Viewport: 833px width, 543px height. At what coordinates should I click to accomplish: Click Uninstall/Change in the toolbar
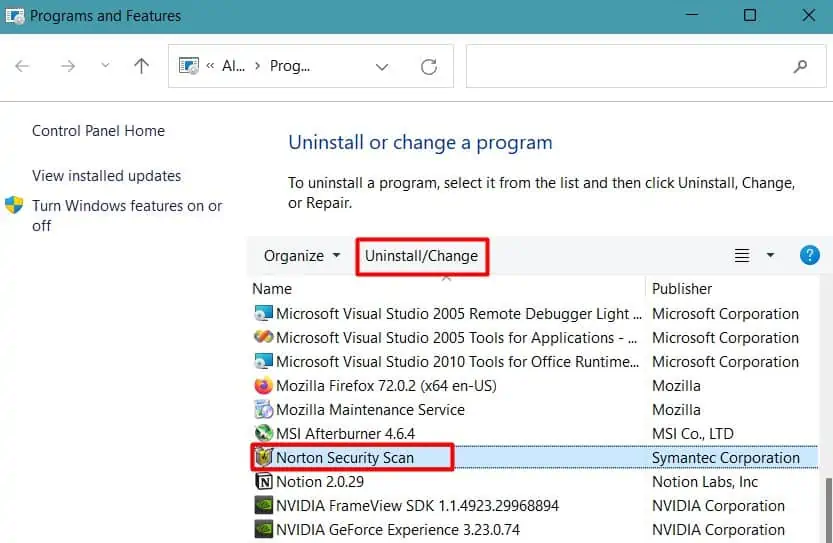421,256
